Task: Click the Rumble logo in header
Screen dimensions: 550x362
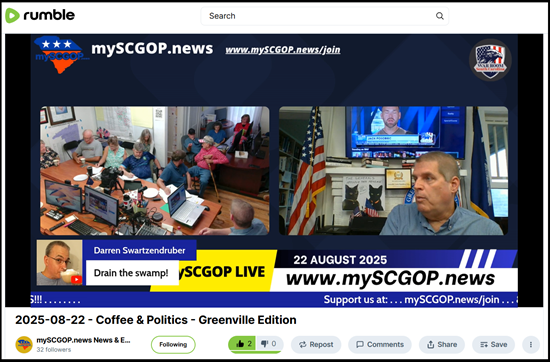Action: click(x=40, y=15)
